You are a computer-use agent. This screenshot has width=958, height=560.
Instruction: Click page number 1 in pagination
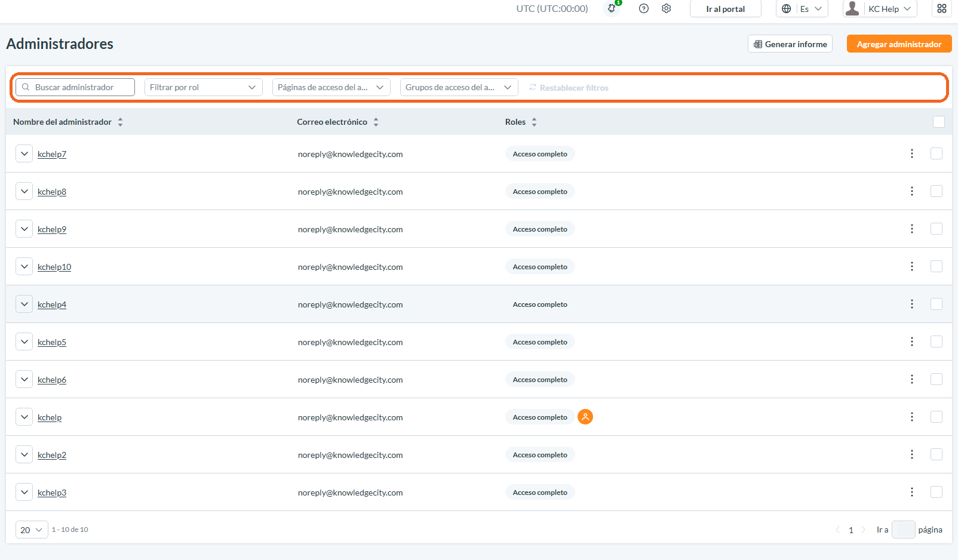click(851, 530)
